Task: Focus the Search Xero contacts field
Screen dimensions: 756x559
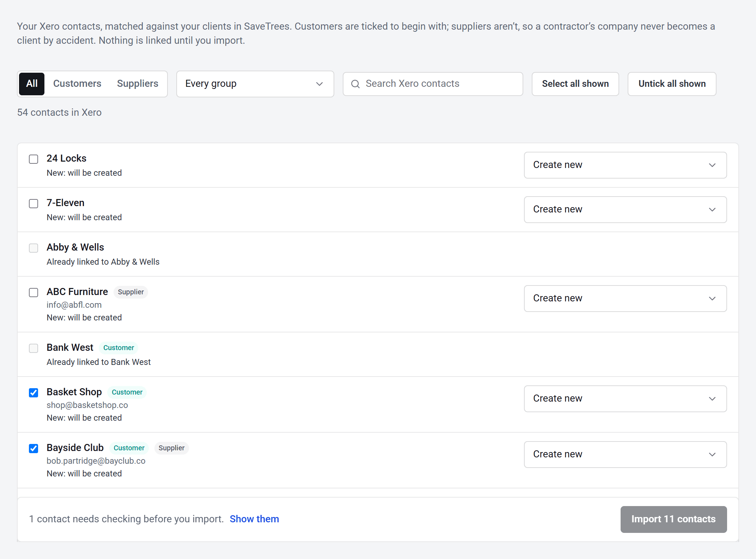Action: (433, 84)
